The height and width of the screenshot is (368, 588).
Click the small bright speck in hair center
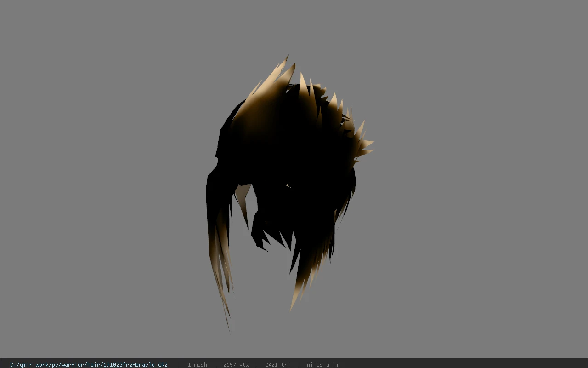click(289, 186)
